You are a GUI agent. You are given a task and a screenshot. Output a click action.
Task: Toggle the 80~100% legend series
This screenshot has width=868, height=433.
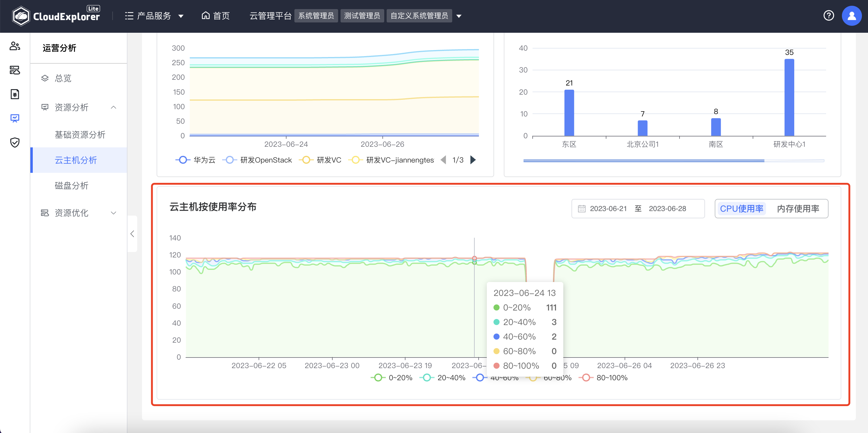[x=603, y=378]
